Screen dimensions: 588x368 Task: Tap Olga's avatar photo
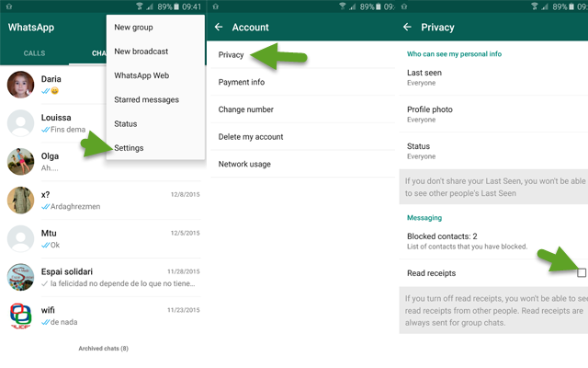click(21, 162)
